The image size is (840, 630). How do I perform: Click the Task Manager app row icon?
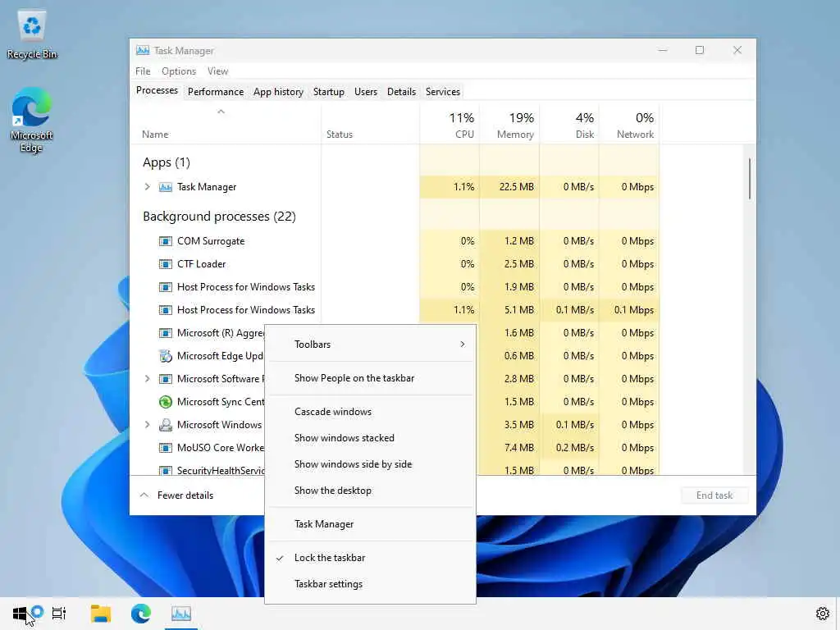[166, 187]
